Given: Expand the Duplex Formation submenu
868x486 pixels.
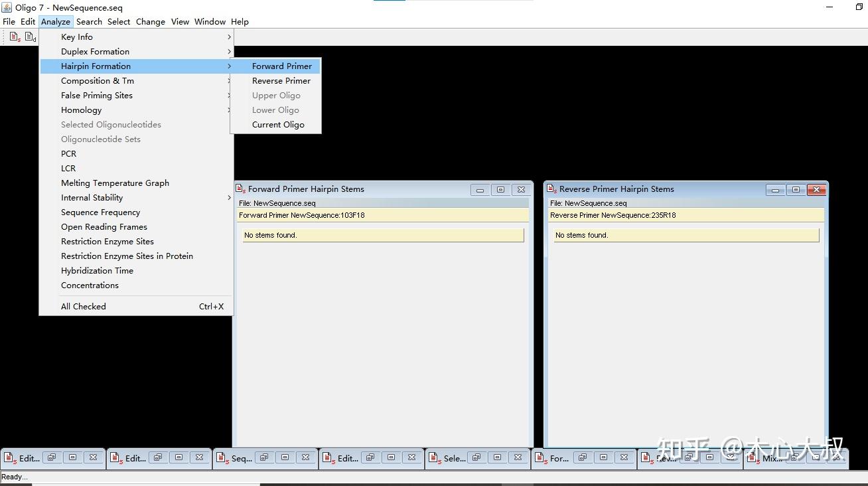Looking at the screenshot, I should coord(137,52).
